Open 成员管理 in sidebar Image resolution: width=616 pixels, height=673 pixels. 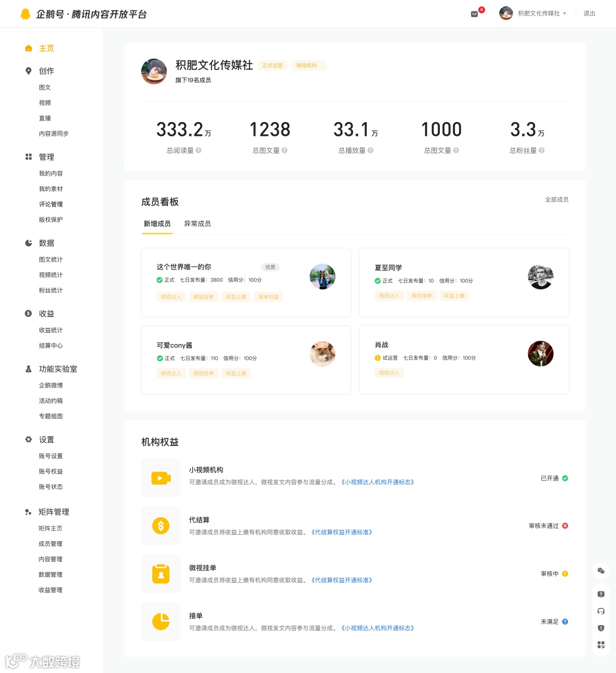tap(50, 544)
